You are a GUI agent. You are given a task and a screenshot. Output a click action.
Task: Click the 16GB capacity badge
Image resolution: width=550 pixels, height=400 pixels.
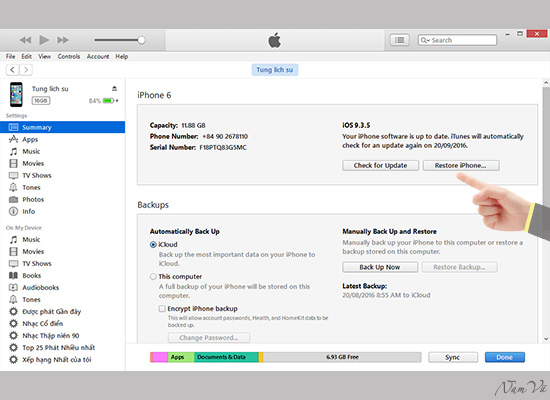click(41, 101)
